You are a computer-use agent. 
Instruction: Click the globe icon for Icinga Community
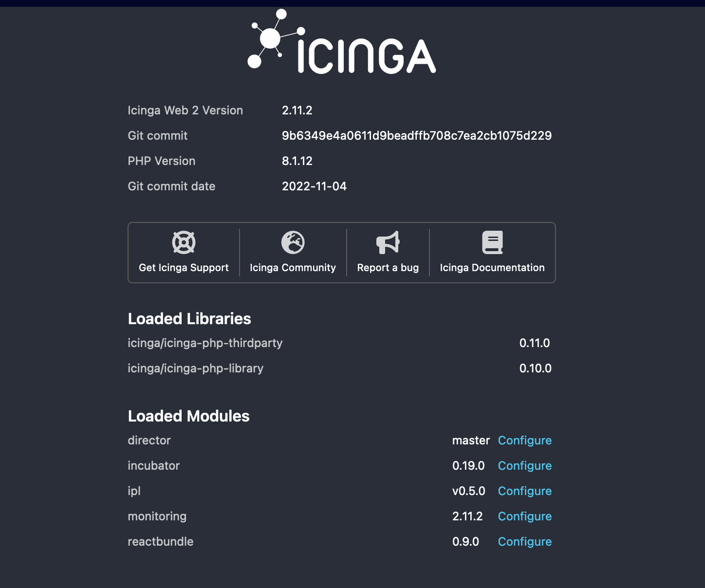pos(293,242)
